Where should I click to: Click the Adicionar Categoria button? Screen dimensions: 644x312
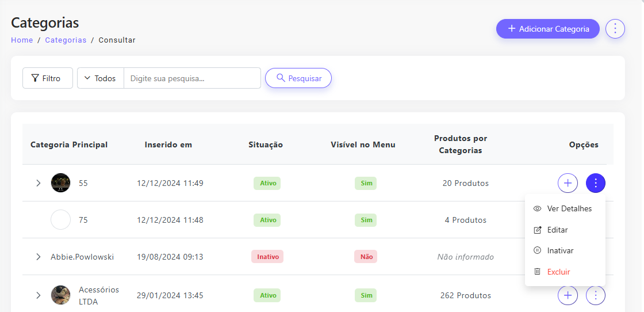(x=547, y=29)
